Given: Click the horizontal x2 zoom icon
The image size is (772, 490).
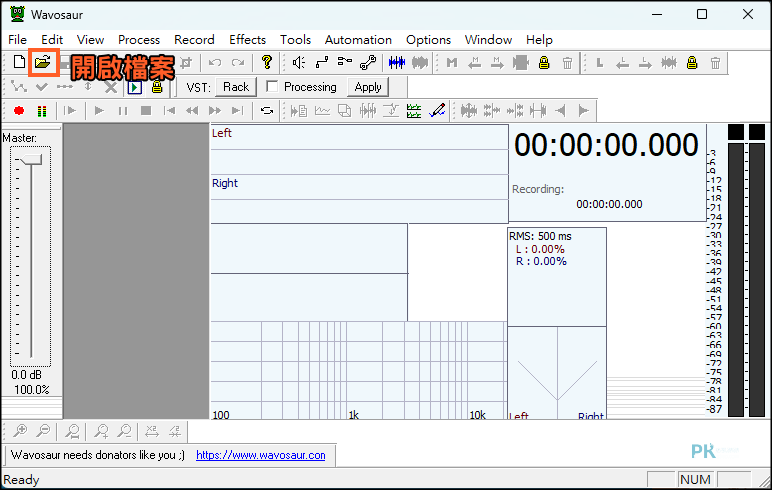Looking at the screenshot, I should [x=152, y=431].
